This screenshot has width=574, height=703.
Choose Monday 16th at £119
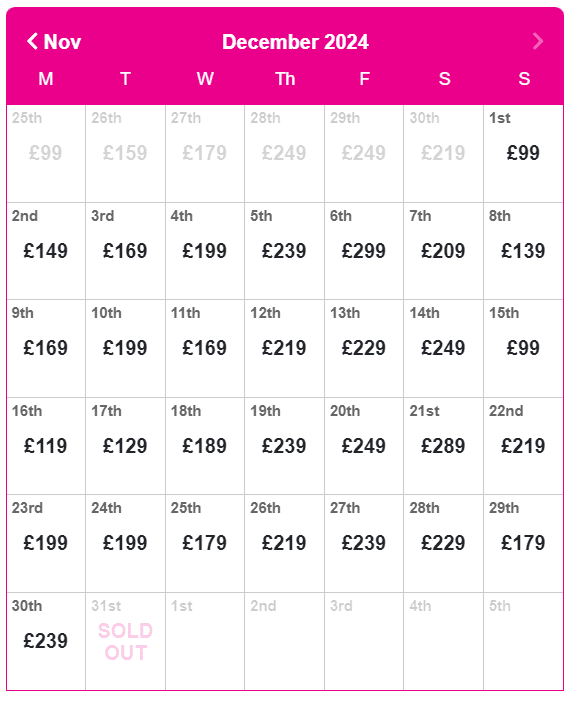[x=46, y=446]
